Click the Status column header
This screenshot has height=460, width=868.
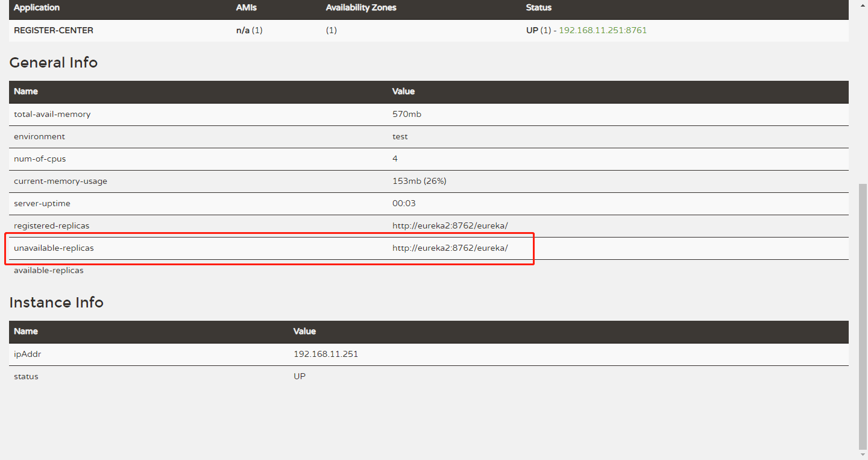click(539, 8)
